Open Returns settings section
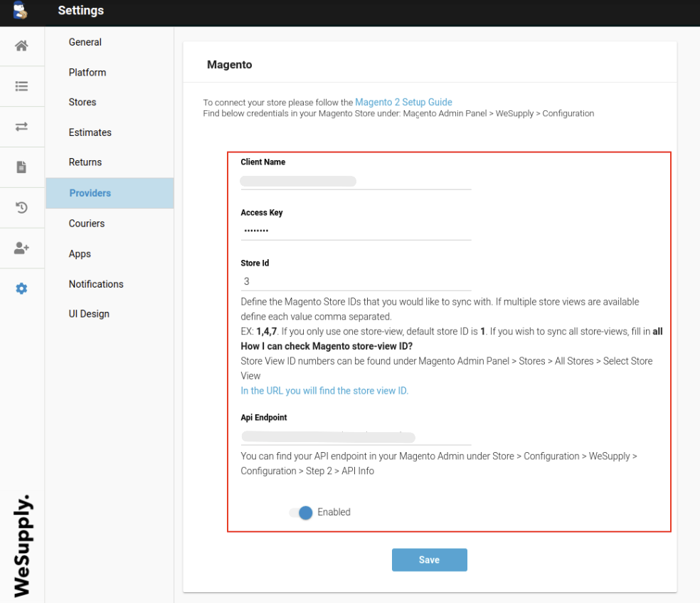 (x=85, y=162)
